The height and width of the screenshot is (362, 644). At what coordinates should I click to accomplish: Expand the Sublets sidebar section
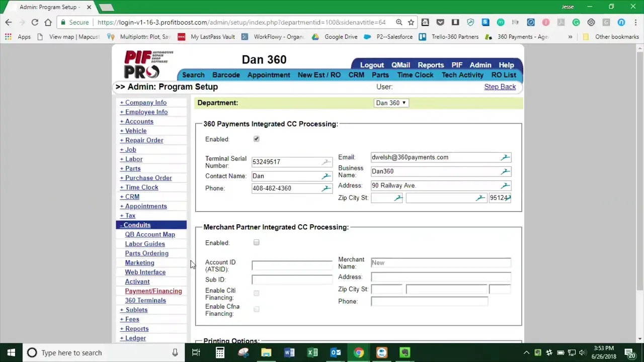[134, 310]
